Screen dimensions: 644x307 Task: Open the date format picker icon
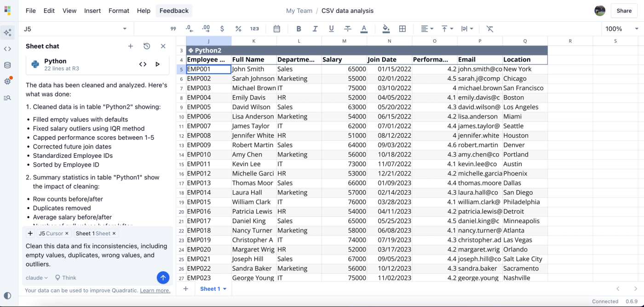(276, 29)
